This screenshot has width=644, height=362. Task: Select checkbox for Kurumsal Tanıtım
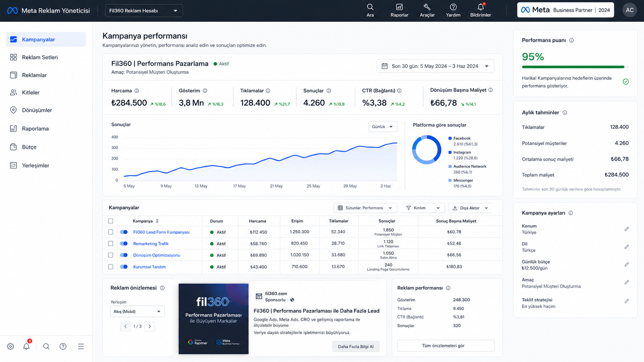click(111, 267)
